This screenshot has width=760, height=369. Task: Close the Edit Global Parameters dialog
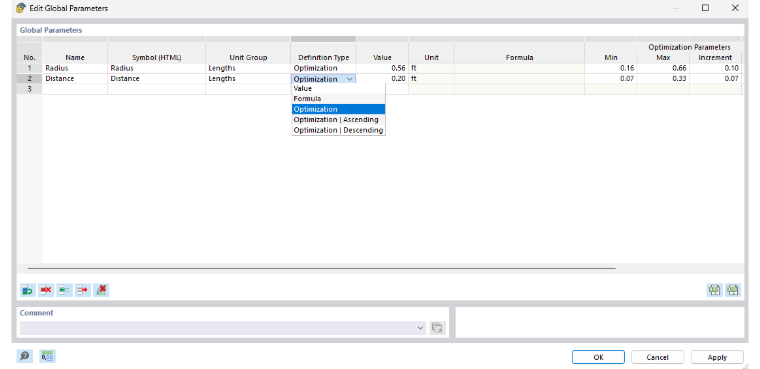735,8
